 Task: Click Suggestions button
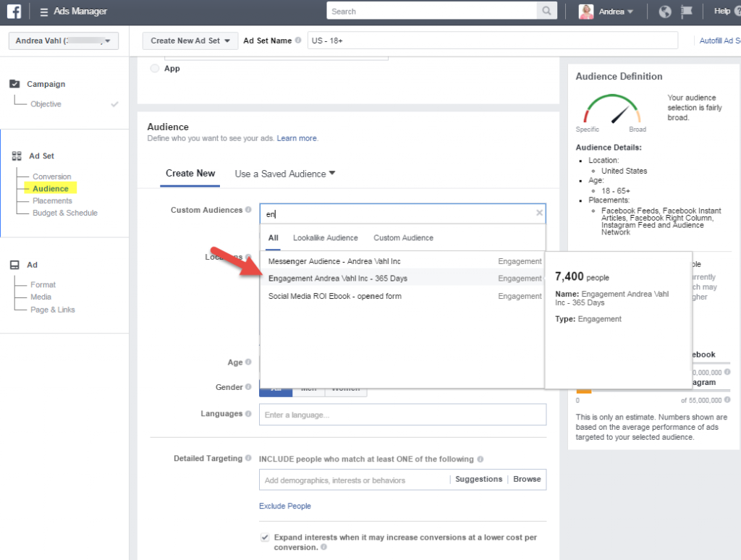pyautogui.click(x=479, y=479)
